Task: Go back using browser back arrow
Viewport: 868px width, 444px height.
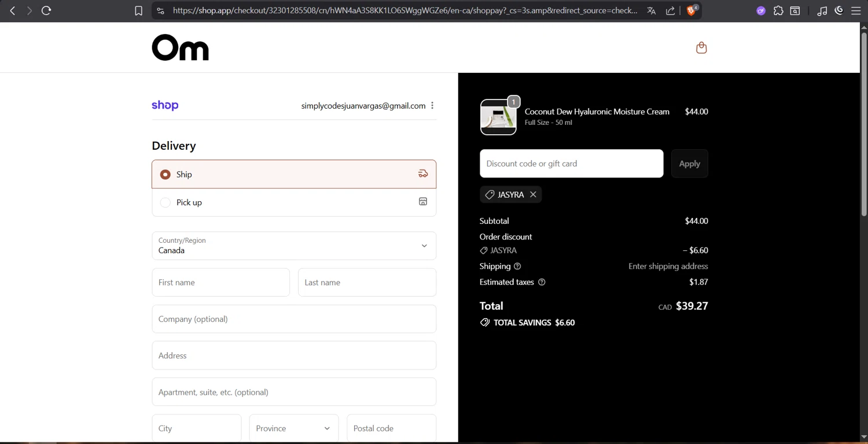Action: point(13,10)
